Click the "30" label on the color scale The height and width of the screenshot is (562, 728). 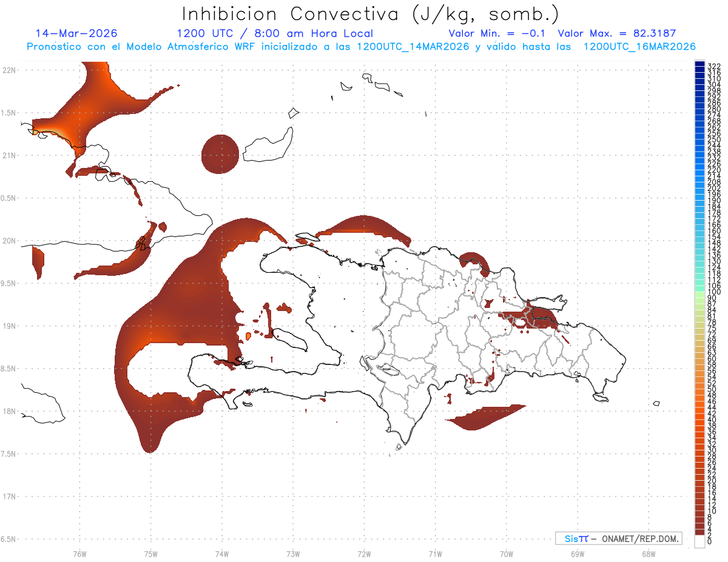(712, 450)
